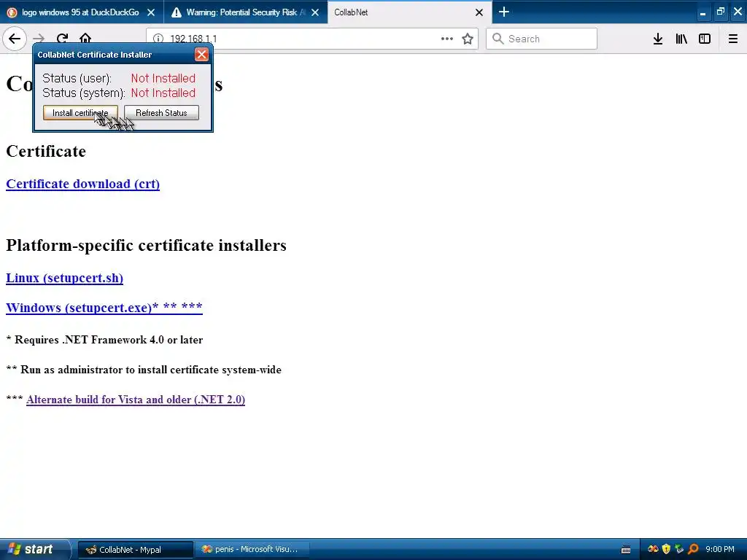Open Alternate build for Vista and older link
The width and height of the screenshot is (747, 560).
click(136, 400)
